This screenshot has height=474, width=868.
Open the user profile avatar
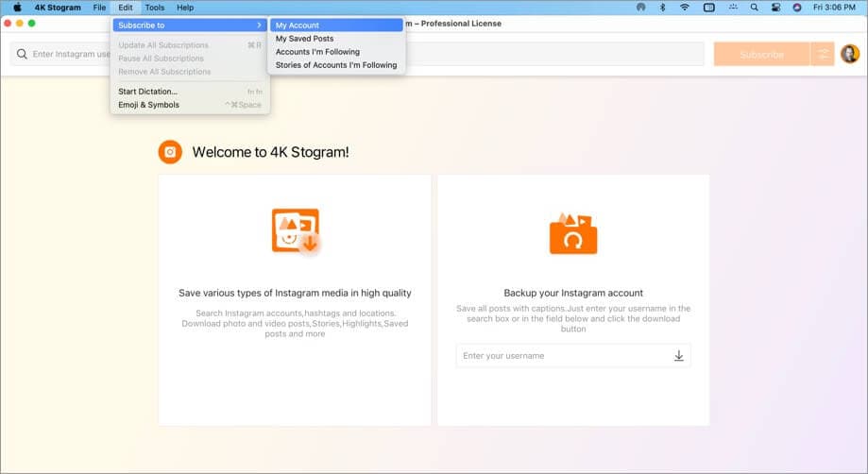click(x=850, y=54)
